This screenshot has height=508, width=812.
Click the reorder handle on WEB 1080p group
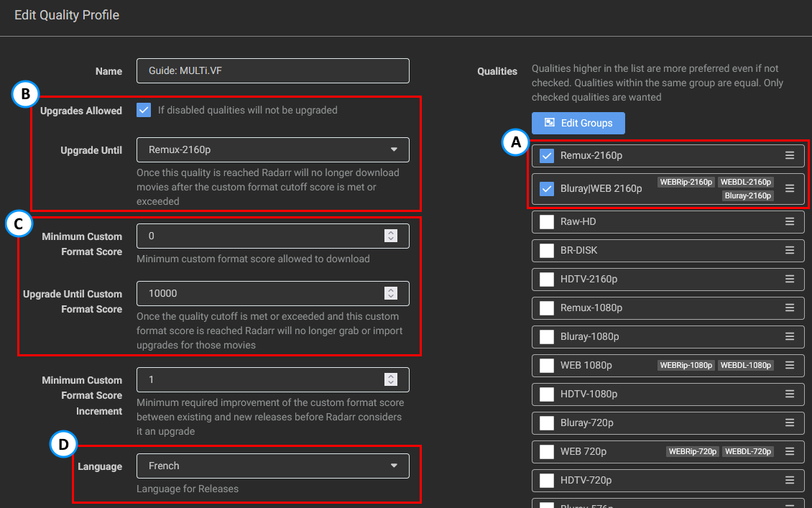(789, 365)
